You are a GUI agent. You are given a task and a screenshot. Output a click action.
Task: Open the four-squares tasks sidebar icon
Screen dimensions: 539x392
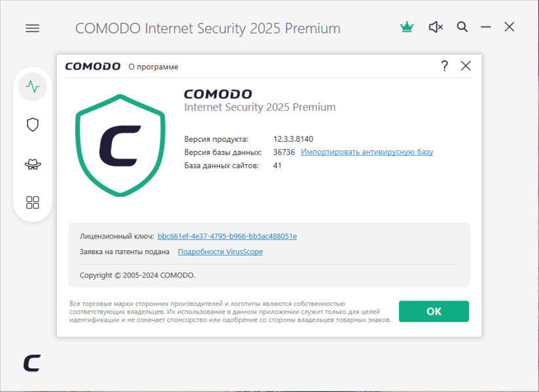pyautogui.click(x=33, y=203)
